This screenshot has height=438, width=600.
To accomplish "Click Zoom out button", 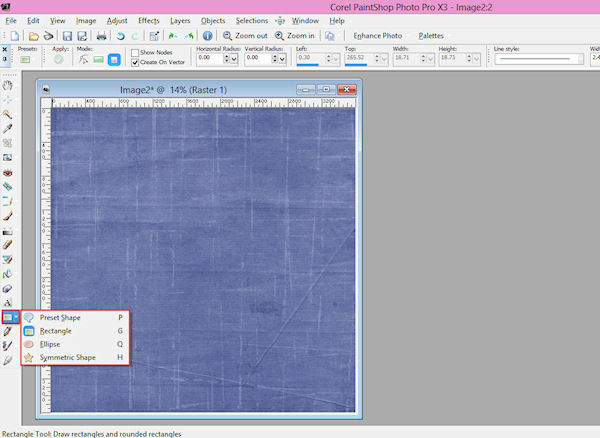I will pyautogui.click(x=245, y=36).
